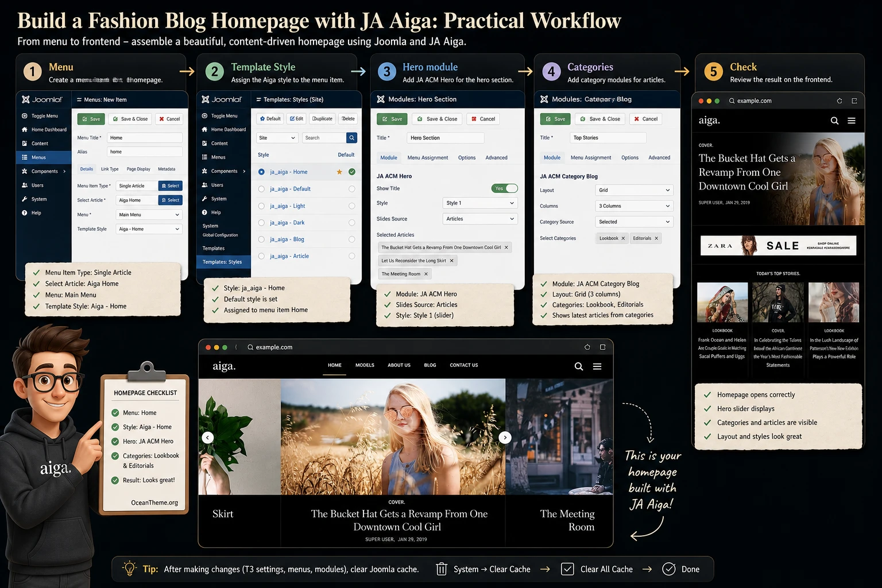
Task: Open Template Style dropdown showing Aiga - Home
Action: tap(149, 229)
